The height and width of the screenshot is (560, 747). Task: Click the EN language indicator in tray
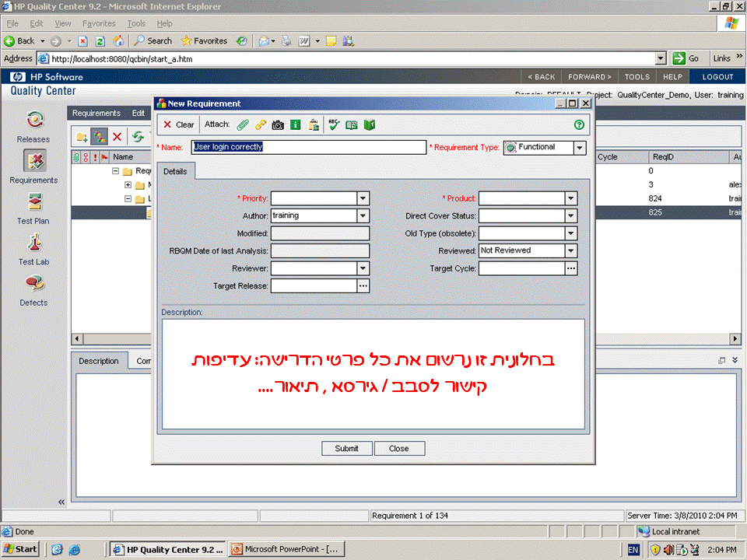[633, 550]
